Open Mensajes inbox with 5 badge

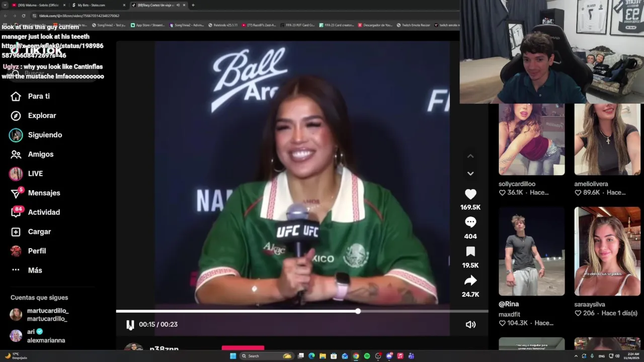tap(35, 193)
